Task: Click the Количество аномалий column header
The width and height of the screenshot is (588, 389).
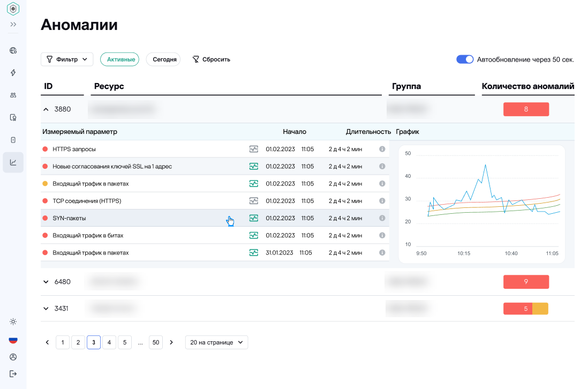Action: (528, 86)
